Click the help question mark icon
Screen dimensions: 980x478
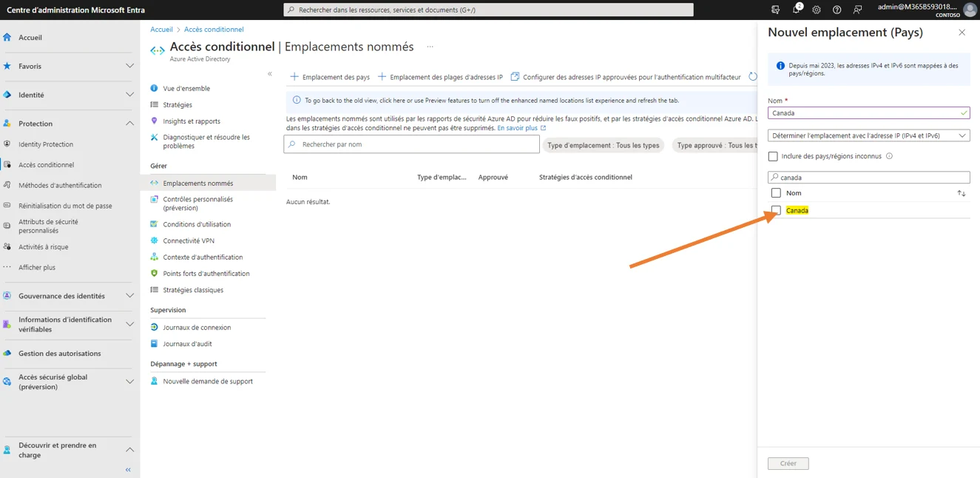point(837,10)
